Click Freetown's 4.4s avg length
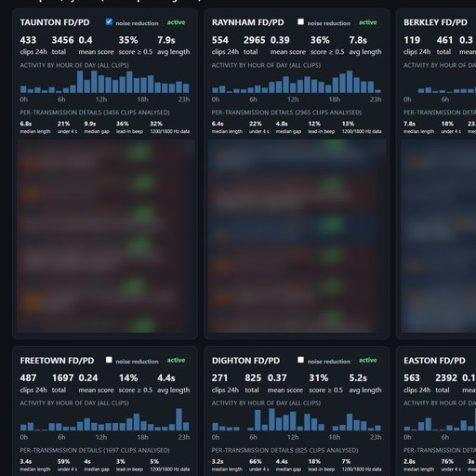 pos(166,378)
